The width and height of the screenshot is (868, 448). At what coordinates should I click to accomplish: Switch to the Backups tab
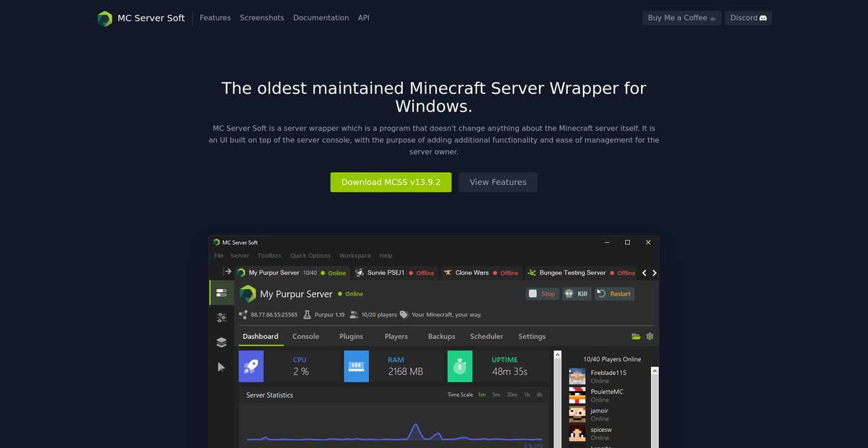coord(442,337)
